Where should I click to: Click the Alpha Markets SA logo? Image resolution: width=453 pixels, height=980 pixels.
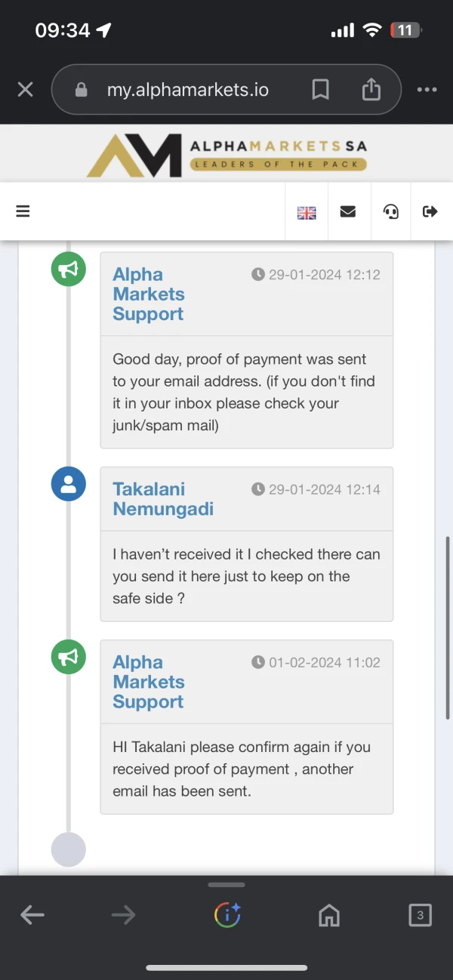point(226,154)
